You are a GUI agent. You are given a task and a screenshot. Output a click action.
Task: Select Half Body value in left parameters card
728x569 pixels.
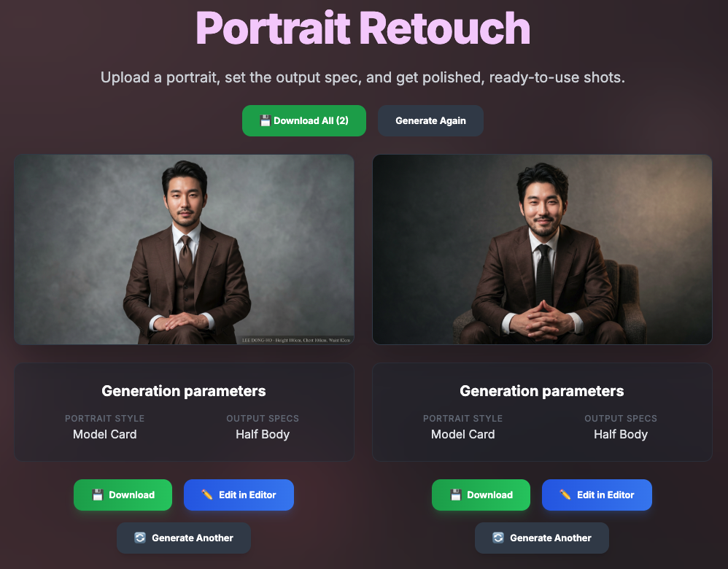click(x=263, y=434)
